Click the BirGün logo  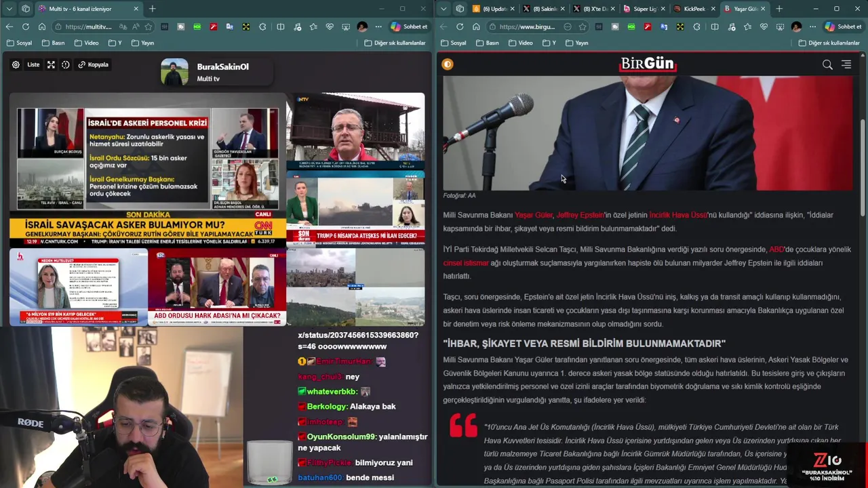(648, 64)
